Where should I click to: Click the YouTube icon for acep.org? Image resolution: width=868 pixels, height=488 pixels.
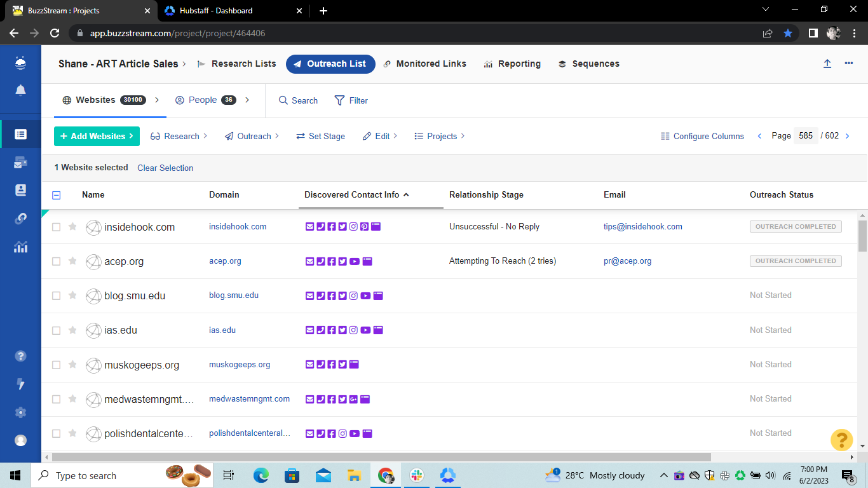tap(355, 261)
